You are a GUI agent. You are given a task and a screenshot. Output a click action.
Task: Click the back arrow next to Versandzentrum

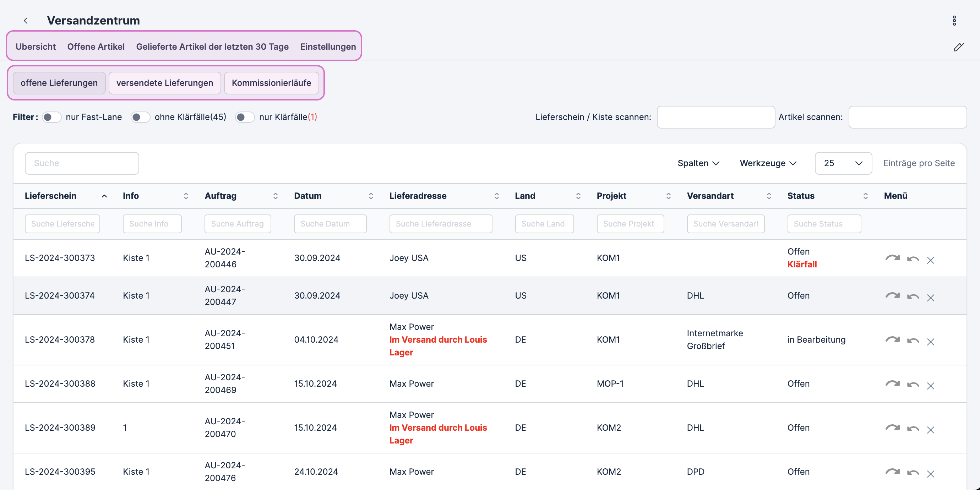(26, 21)
